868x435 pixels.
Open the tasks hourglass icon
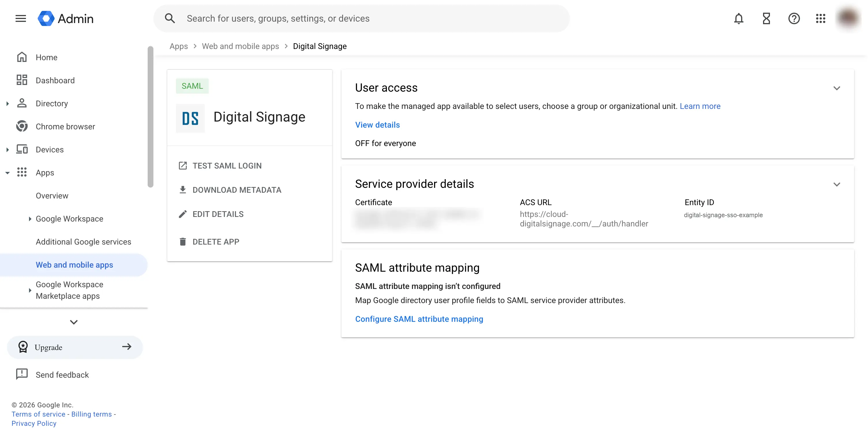click(766, 18)
